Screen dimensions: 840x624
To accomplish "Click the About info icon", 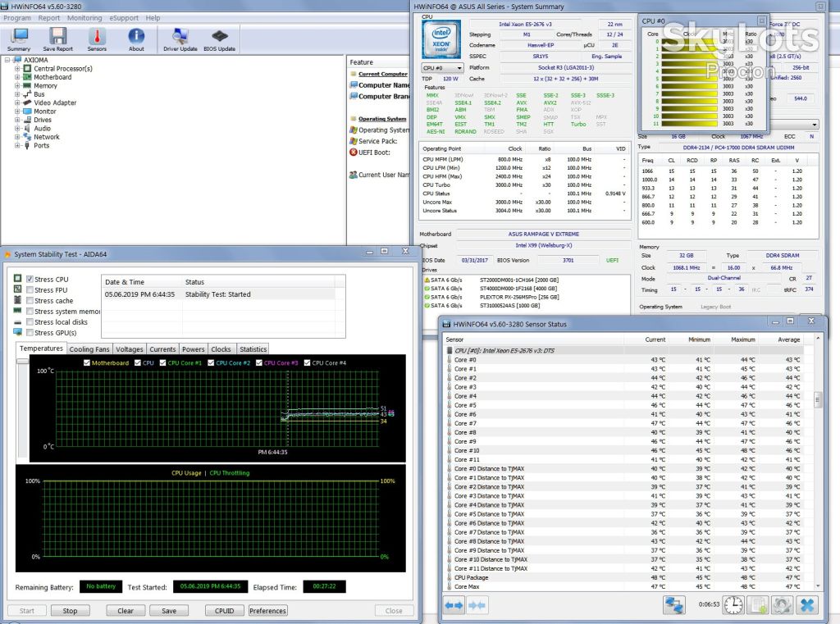I will [136, 39].
